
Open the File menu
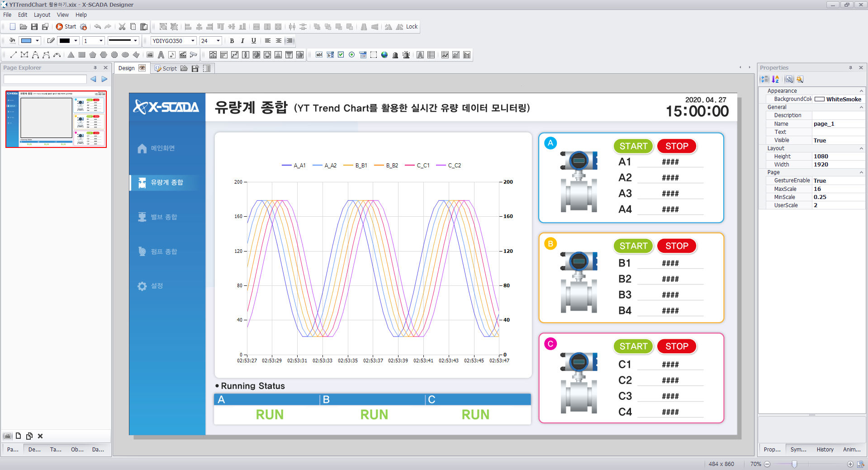click(x=7, y=15)
